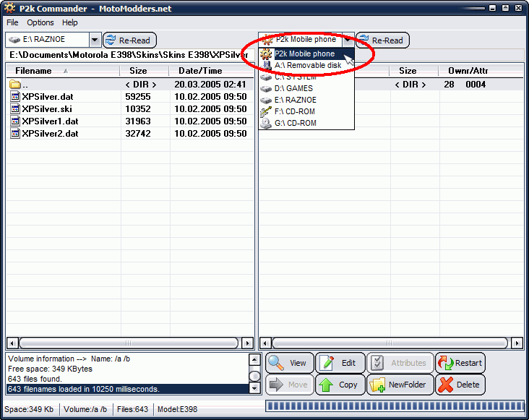Click the magnifier icon on View button
This screenshot has height=420, width=529.
(x=276, y=363)
